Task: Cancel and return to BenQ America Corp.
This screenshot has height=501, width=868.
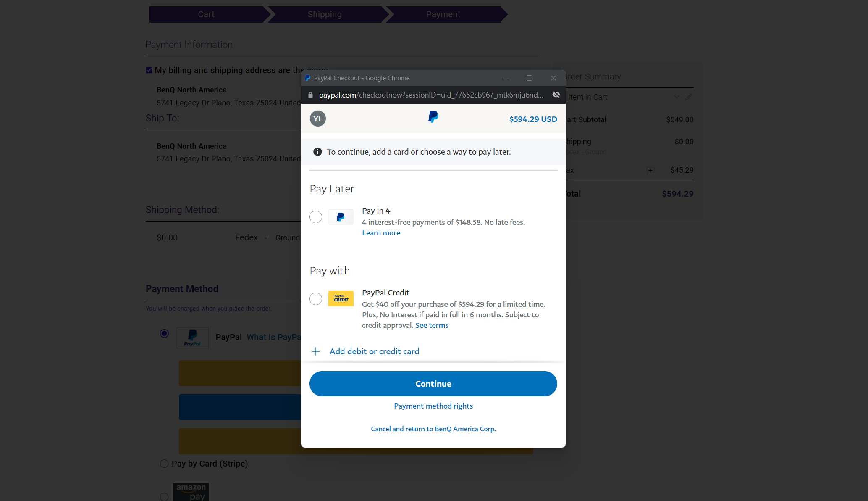Action: [x=433, y=429]
